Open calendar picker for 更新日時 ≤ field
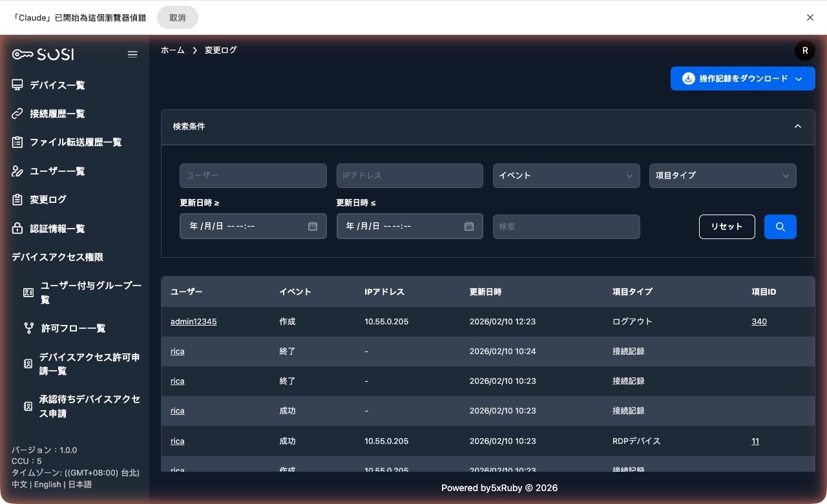This screenshot has height=504, width=827. 469,227
